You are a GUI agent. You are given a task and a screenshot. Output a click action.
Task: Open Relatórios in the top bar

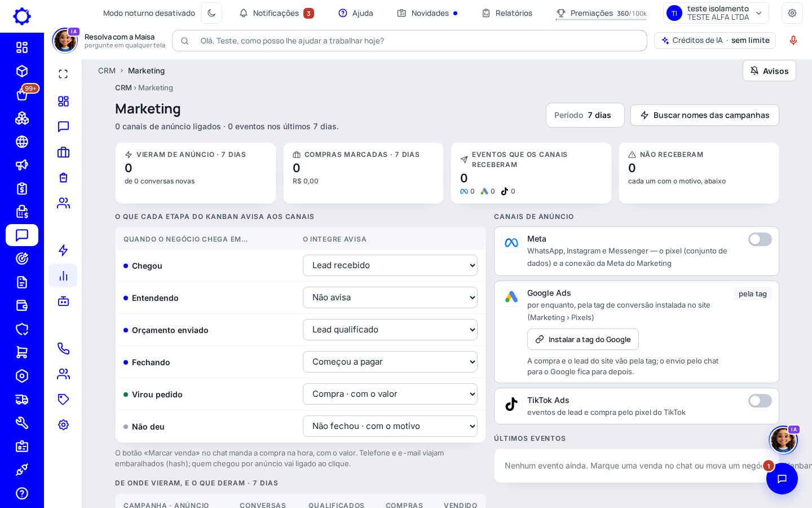(x=507, y=13)
